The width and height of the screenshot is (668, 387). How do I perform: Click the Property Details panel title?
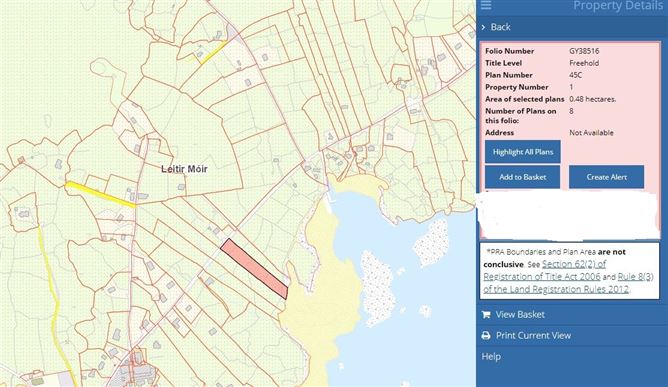point(618,6)
